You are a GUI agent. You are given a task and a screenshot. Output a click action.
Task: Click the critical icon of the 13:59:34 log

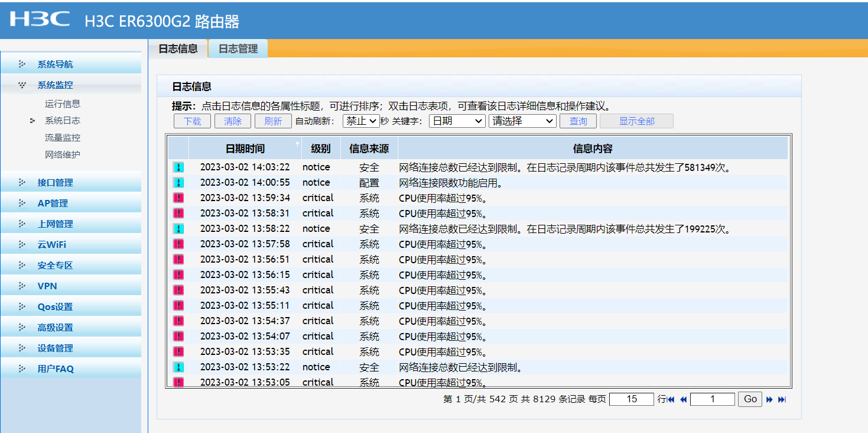(178, 198)
